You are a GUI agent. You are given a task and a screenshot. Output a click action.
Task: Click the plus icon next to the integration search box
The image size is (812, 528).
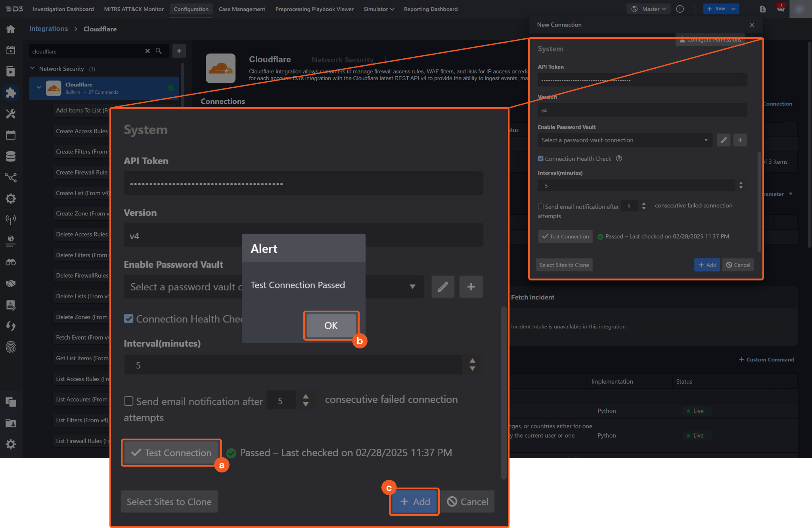[x=179, y=51]
